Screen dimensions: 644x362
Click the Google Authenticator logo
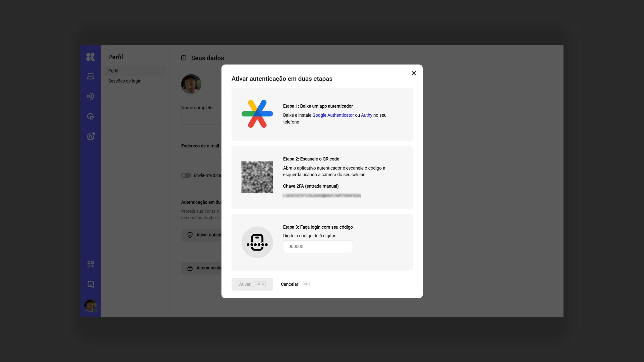(257, 114)
